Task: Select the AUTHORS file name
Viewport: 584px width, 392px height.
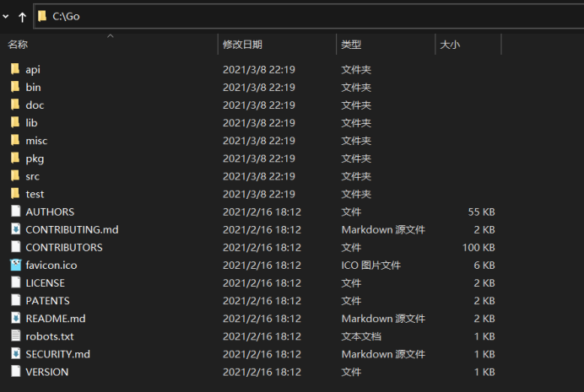Action: click(50, 212)
